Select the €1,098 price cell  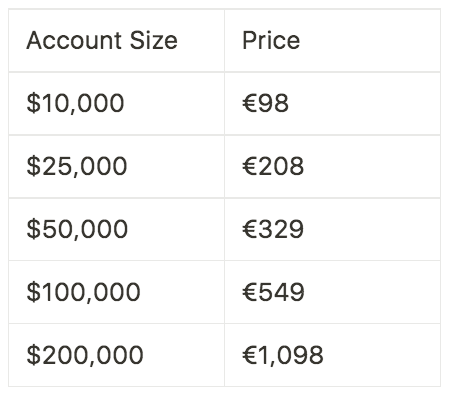[332, 355]
